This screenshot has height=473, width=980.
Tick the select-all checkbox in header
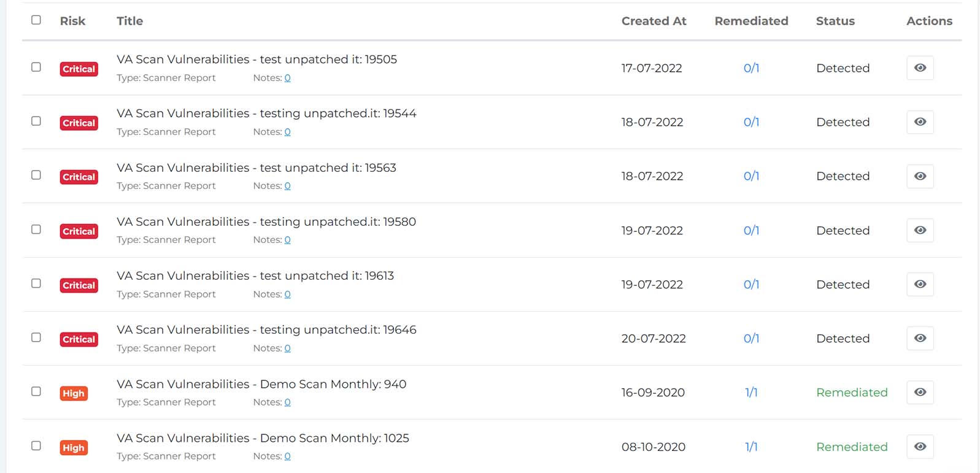click(x=36, y=20)
